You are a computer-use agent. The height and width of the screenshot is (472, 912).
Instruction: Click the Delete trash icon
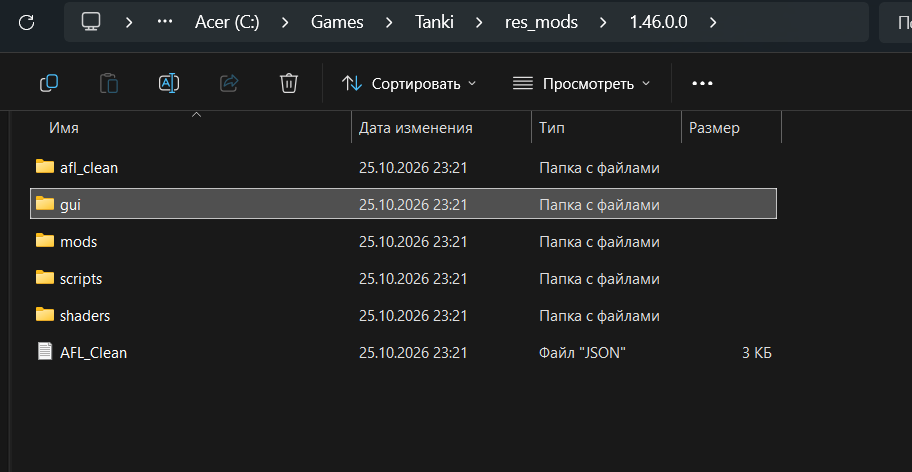289,84
